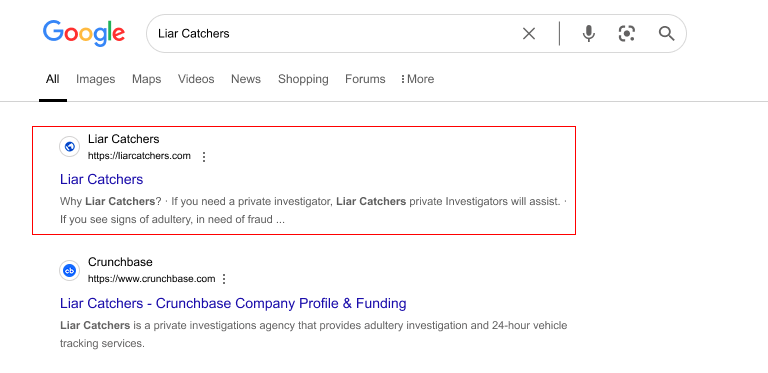Clear the search box with X icon
Screen dimensions: 768x373
[528, 34]
